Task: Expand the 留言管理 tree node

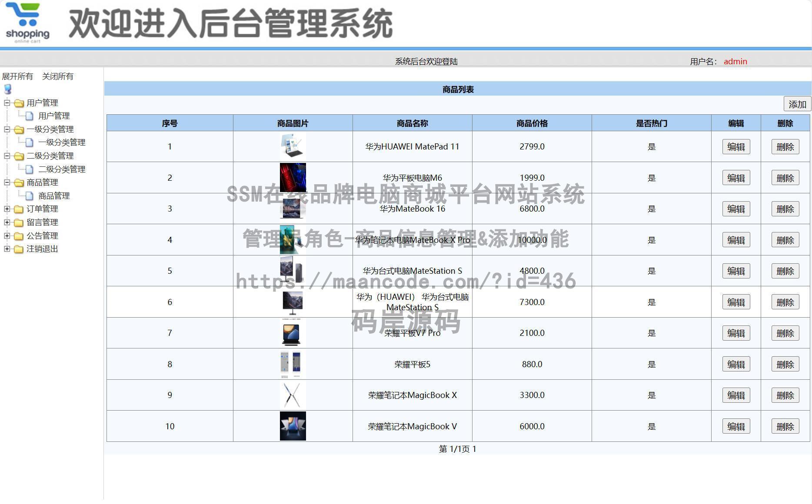Action: click(x=7, y=222)
